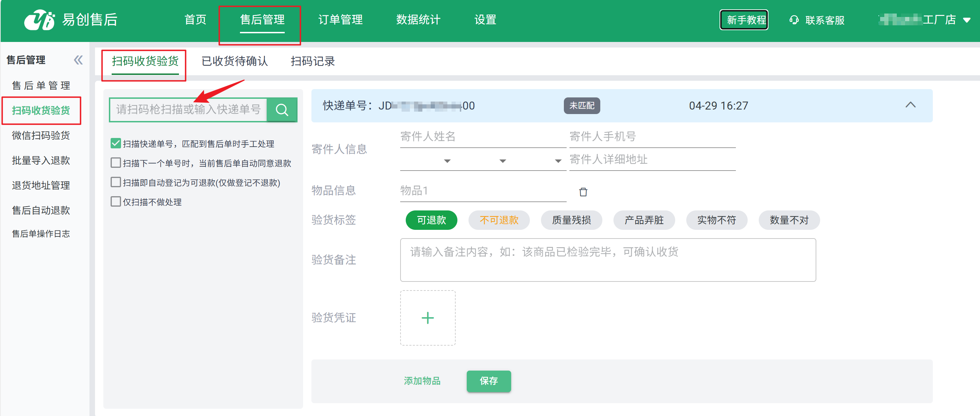Click the plus icon to upload proof

[427, 318]
